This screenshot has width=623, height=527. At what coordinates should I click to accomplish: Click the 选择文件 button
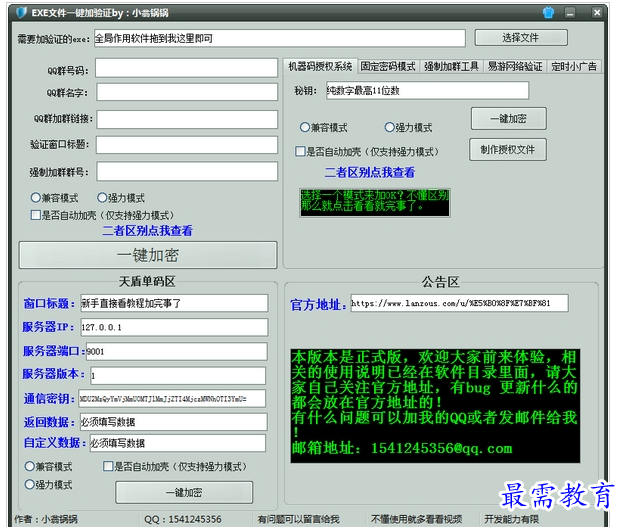point(521,38)
